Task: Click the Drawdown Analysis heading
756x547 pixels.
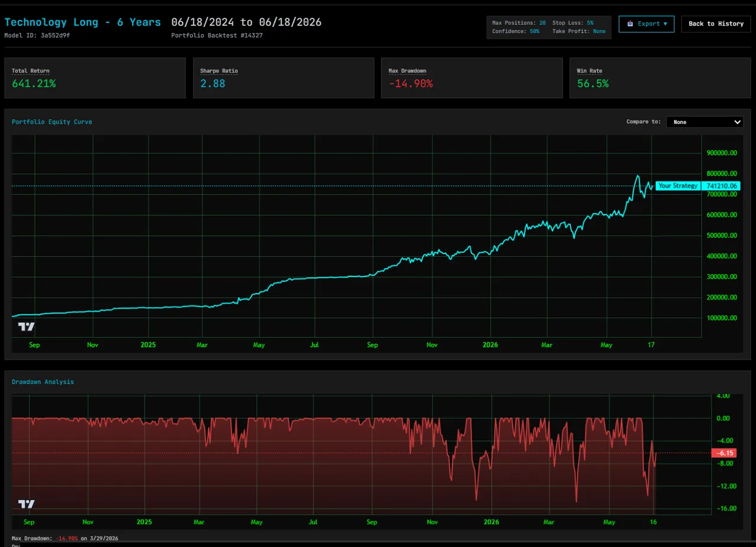Action: tap(43, 382)
